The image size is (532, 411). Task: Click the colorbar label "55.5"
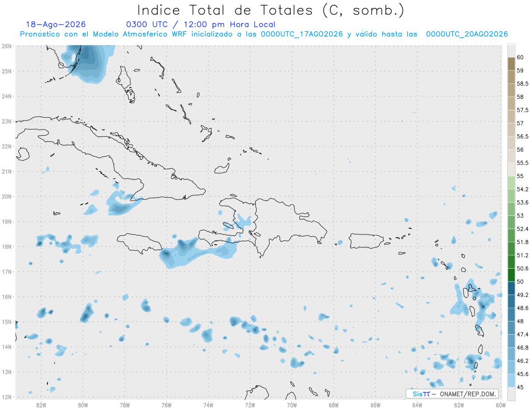(x=523, y=163)
